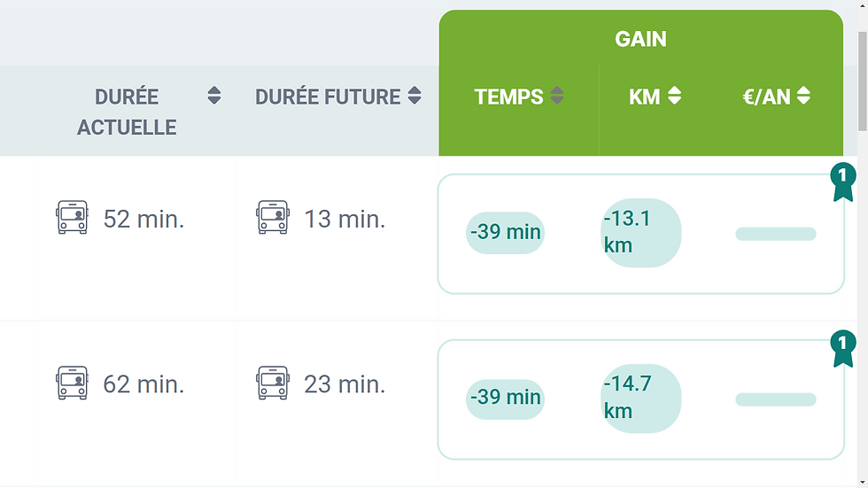This screenshot has height=488, width=868.
Task: Sort by Durée Future arrows
Action: [x=415, y=96]
